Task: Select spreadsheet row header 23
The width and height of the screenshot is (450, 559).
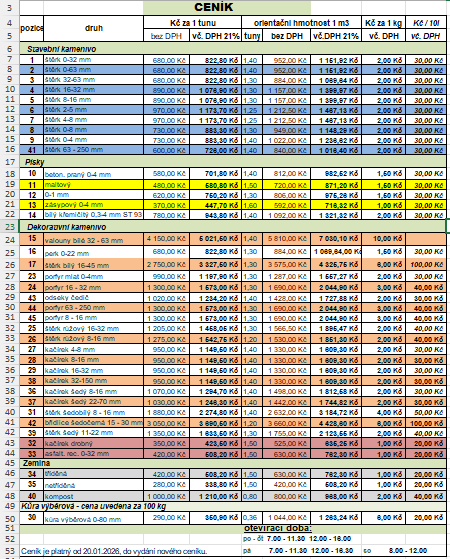Action: (x=10, y=227)
